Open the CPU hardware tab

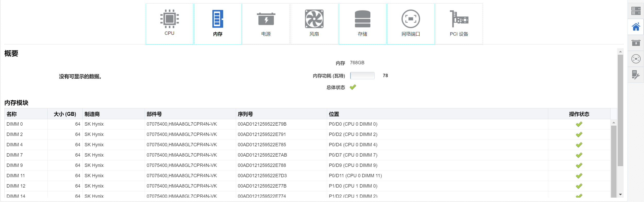click(169, 24)
